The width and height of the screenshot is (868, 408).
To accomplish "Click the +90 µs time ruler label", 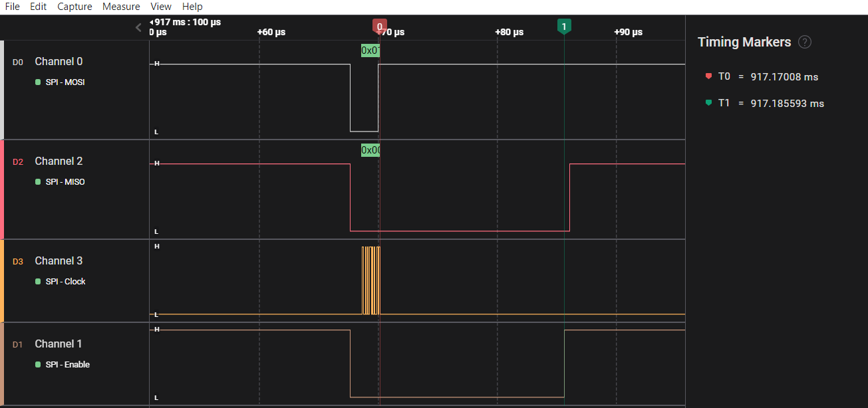I will [629, 32].
